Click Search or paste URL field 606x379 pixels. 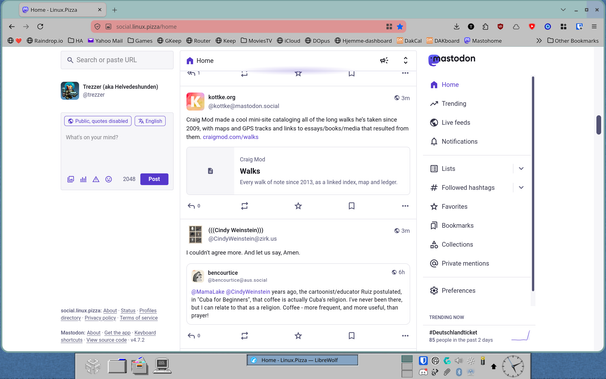tap(117, 60)
